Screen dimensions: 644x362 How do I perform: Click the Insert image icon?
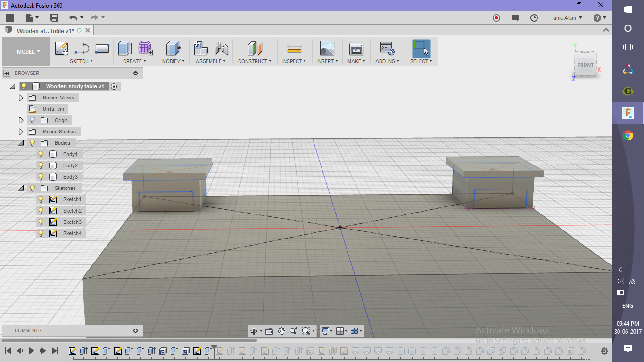click(x=327, y=49)
